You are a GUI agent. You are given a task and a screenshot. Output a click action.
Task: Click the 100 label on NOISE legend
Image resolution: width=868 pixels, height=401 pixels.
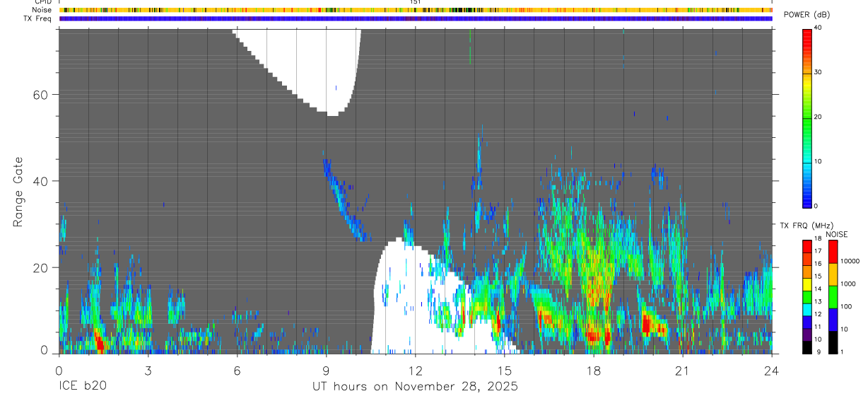click(846, 306)
